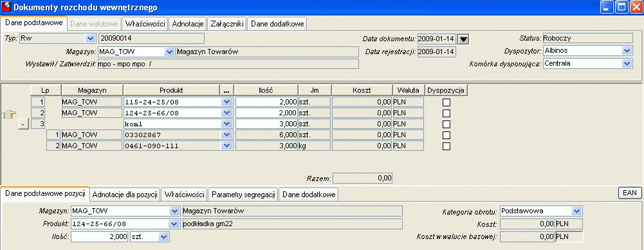This screenshot has width=644, height=250.
Task: Click the document number field 20090014
Action: [x=151, y=39]
